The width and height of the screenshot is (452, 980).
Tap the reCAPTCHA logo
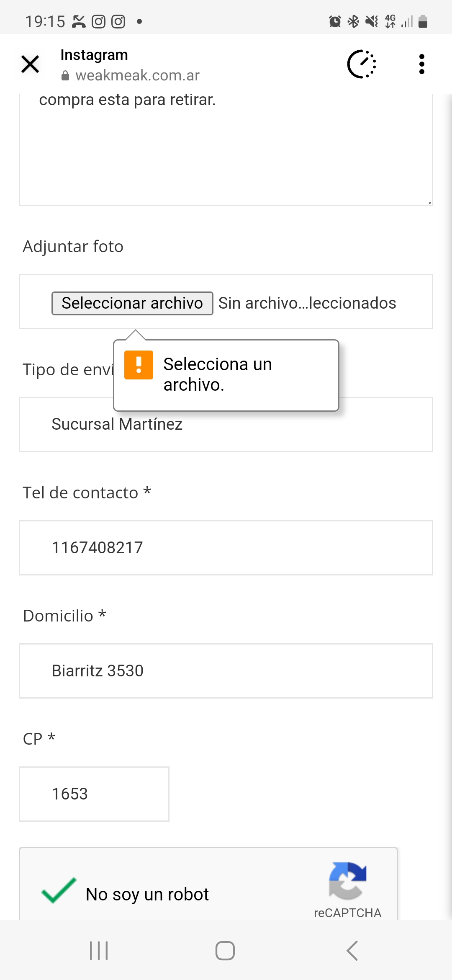pyautogui.click(x=347, y=881)
